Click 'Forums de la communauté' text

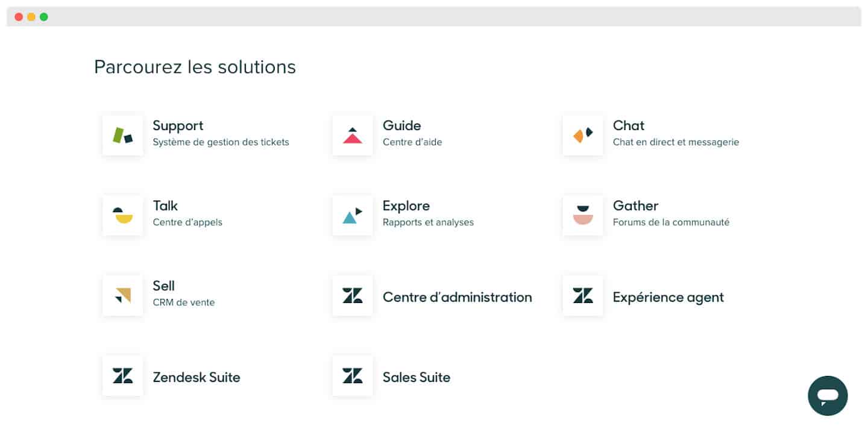671,222
